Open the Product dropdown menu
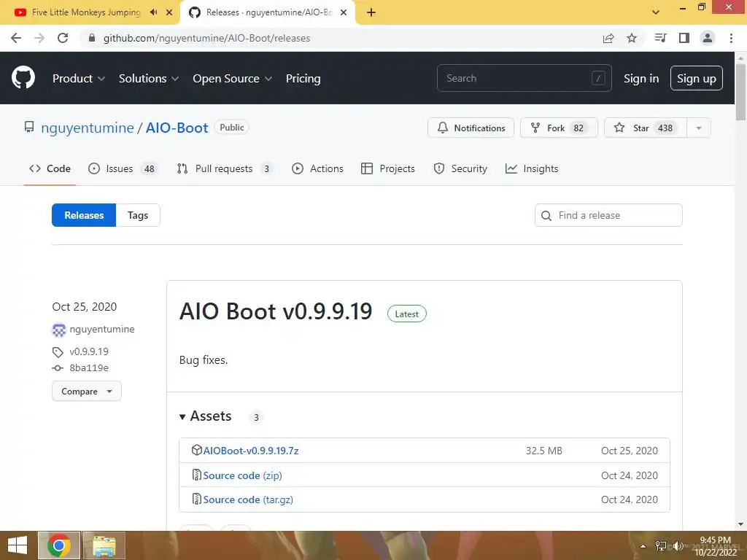The height and width of the screenshot is (560, 747). (79, 78)
